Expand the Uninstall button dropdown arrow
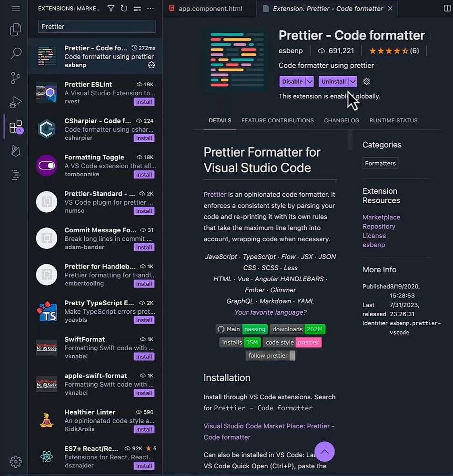Screen dimensions: 453x476 tap(352, 81)
